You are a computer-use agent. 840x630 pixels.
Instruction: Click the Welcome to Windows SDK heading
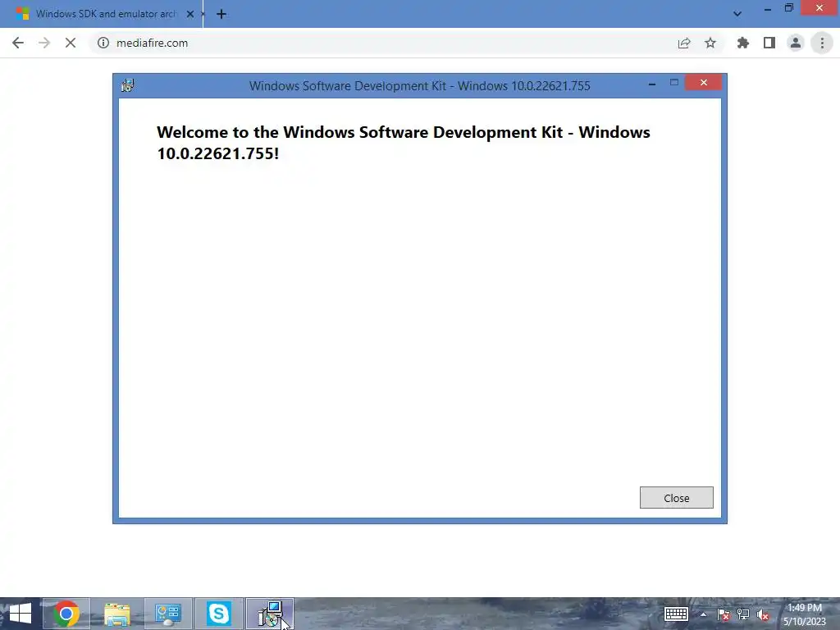(x=404, y=143)
